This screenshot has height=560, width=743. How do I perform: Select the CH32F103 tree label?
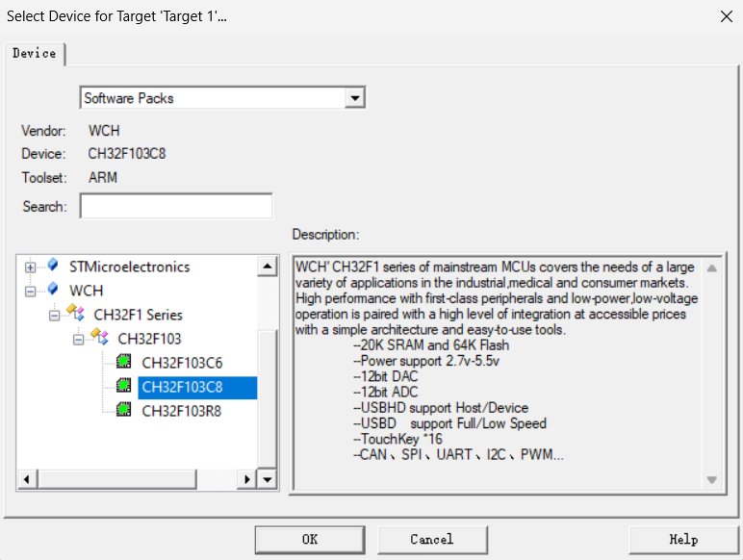click(149, 339)
